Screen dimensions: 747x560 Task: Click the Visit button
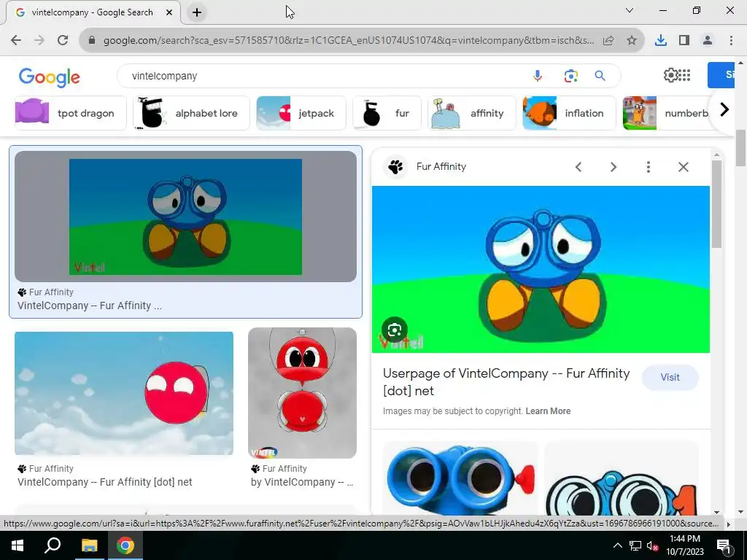coord(670,377)
